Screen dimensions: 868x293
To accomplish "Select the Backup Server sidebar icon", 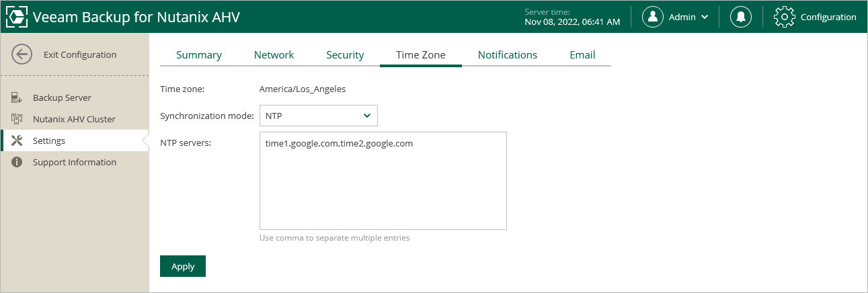I will pyautogui.click(x=17, y=98).
